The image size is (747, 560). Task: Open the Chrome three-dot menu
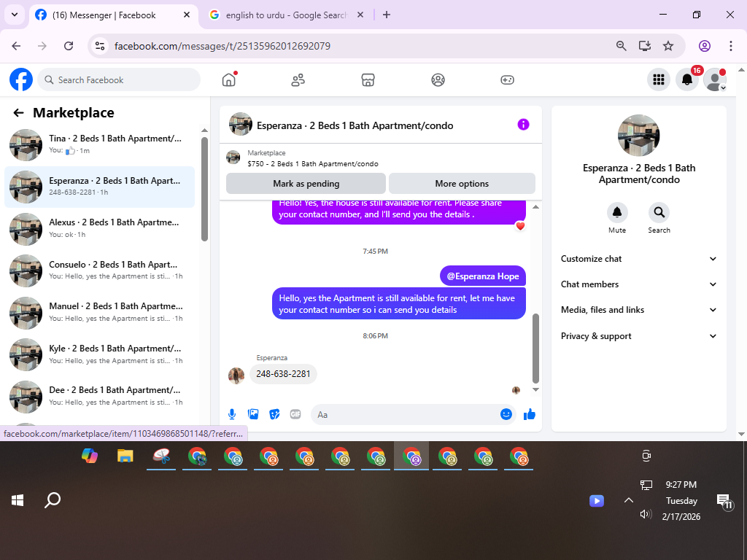[x=730, y=46]
